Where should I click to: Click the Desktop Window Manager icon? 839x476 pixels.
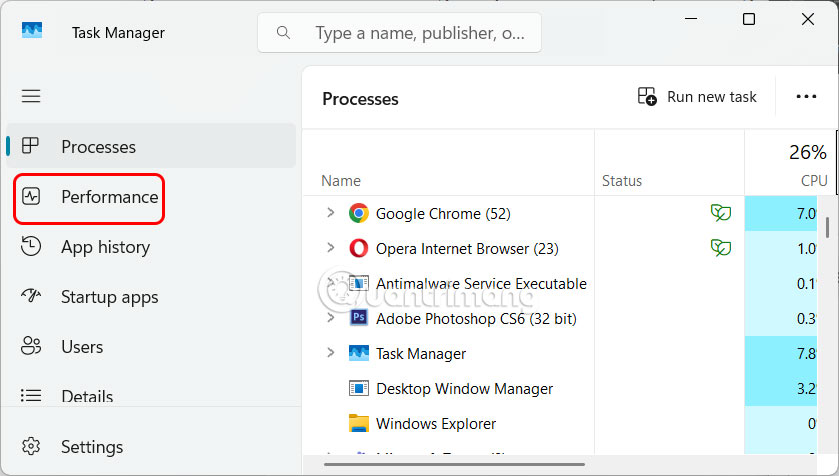coord(359,388)
